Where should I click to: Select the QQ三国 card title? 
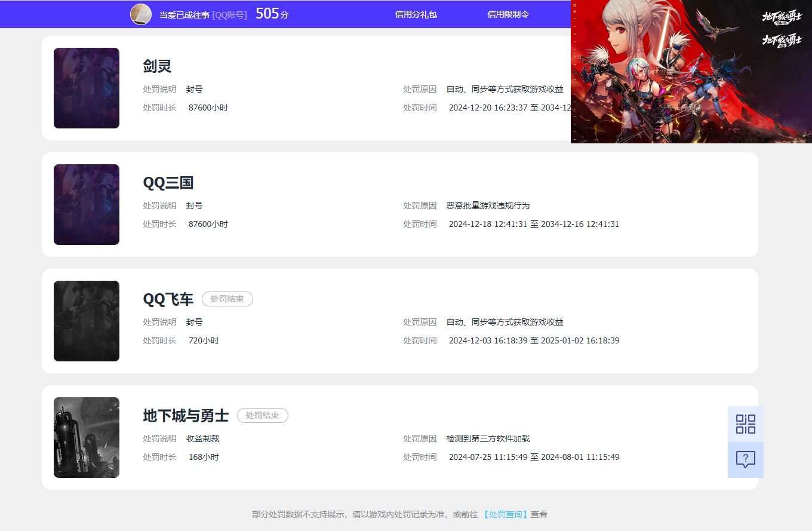pyautogui.click(x=168, y=183)
